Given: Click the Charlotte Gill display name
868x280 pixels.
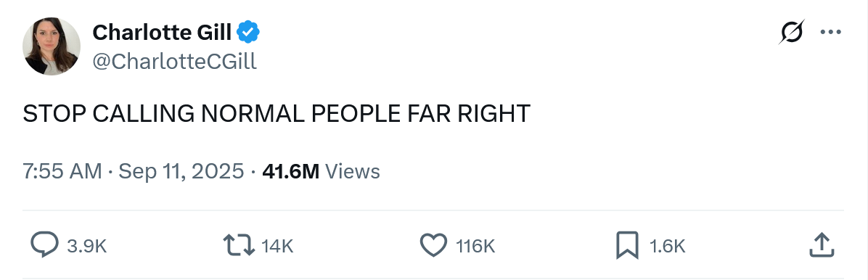Looking at the screenshot, I should tap(162, 33).
